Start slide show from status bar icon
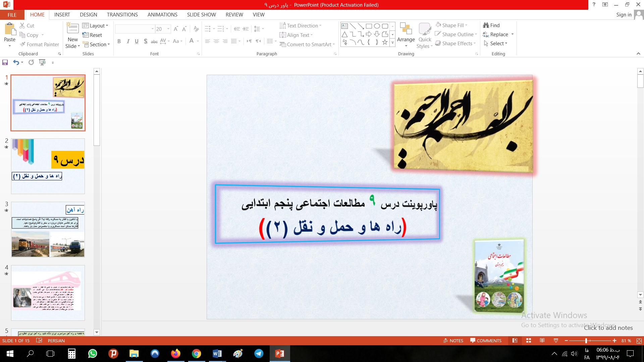Image resolution: width=644 pixels, height=362 pixels. 556,341
